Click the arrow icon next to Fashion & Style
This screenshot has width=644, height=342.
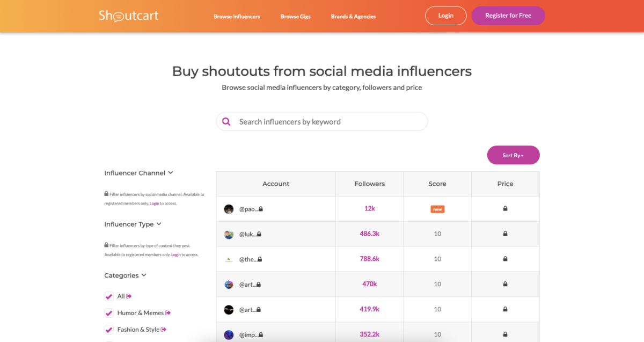(164, 329)
